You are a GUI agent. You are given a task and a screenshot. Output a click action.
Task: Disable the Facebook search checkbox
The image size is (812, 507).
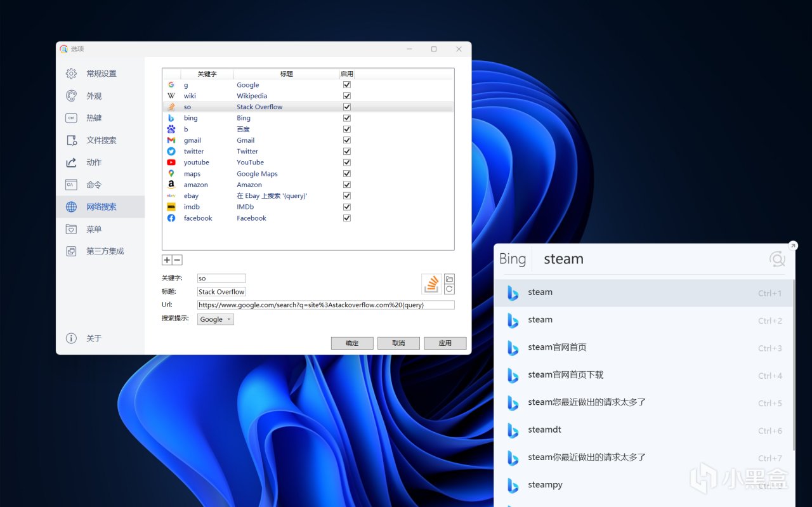coord(347,218)
